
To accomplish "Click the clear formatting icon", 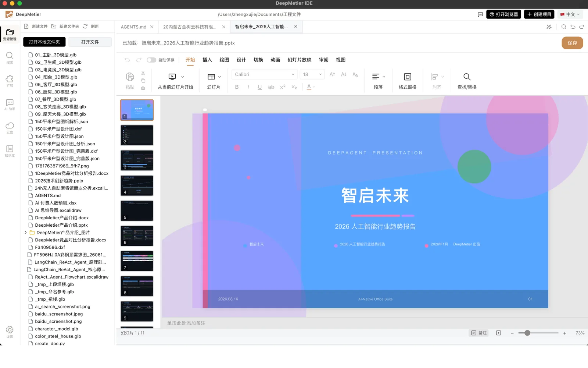I will coord(355,75).
